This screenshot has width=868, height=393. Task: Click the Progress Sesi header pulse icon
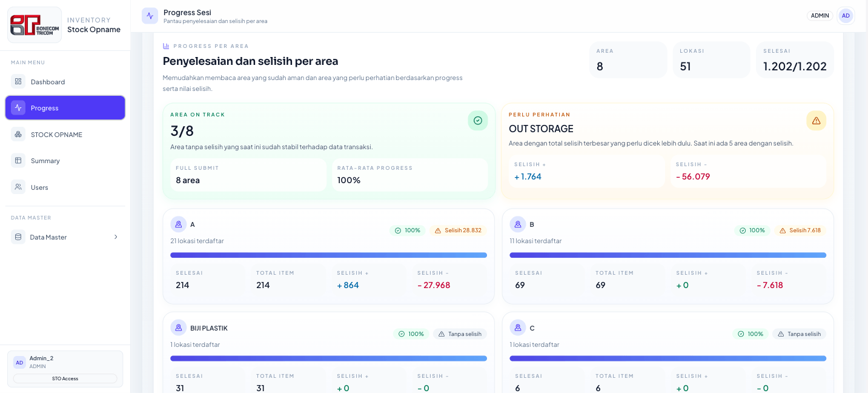click(150, 16)
